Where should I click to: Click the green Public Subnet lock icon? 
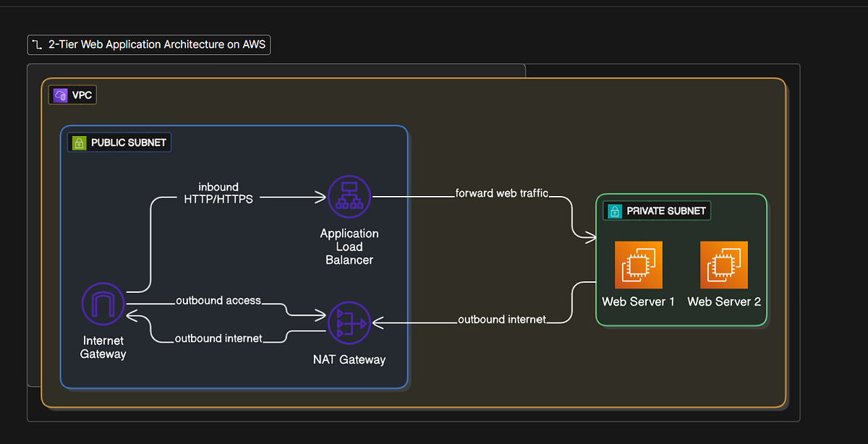tap(79, 142)
